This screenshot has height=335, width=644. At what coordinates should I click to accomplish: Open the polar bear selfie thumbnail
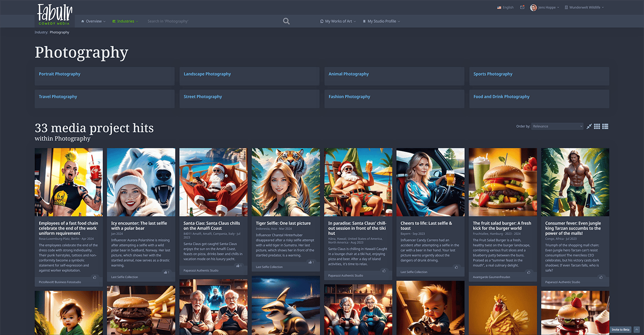(141, 182)
